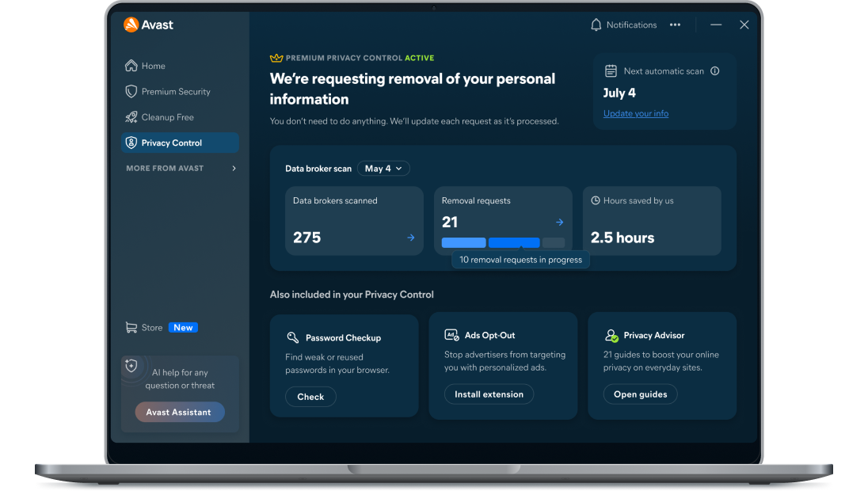The height and width of the screenshot is (491, 868).
Task: Open the Notifications panel
Action: tap(623, 25)
